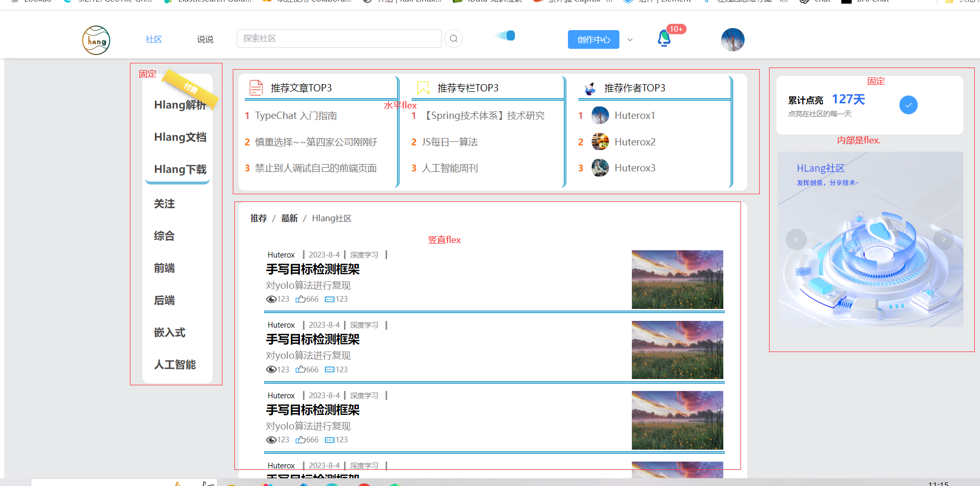Screen dimensions: 980x486
Task: Open author name Huterox3
Action: point(635,168)
